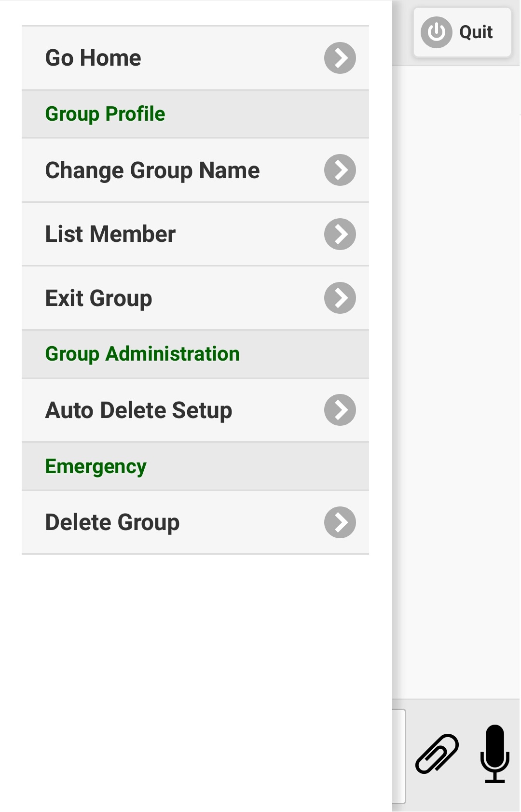Click the Exit Group chevron icon

click(340, 298)
